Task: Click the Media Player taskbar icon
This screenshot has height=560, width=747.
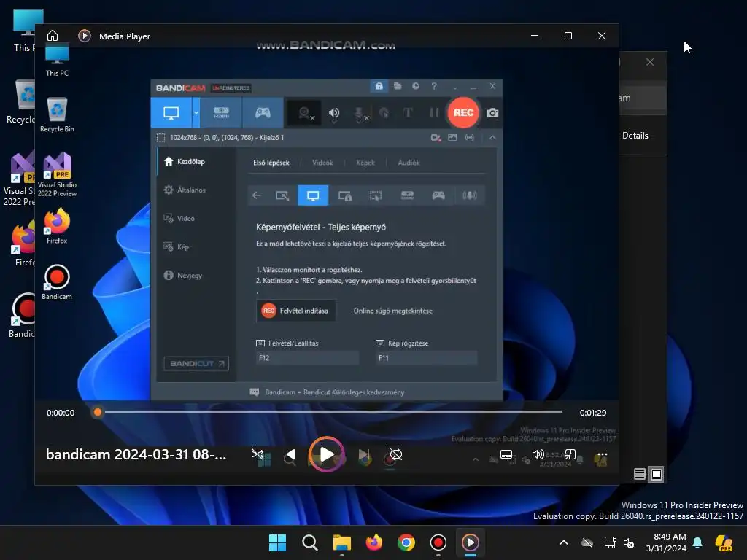Action: 471,542
